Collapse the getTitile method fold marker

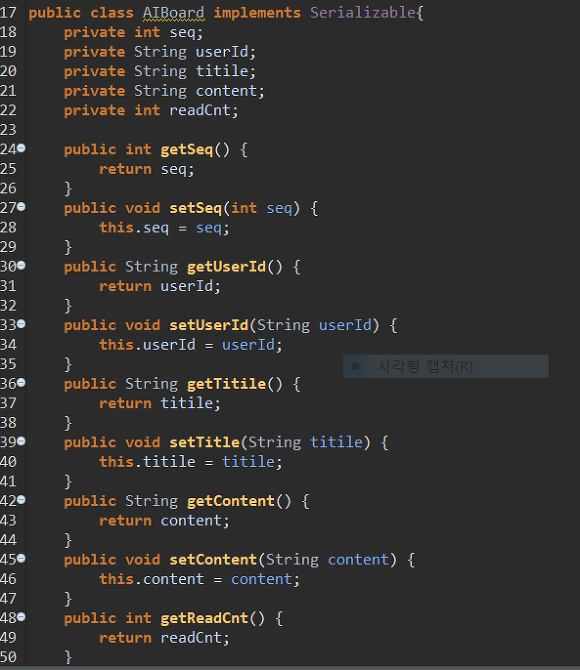tap(21, 382)
